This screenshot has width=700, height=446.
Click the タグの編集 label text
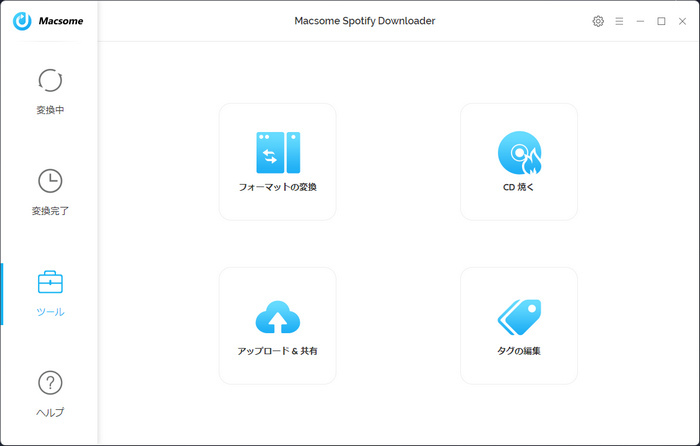519,351
